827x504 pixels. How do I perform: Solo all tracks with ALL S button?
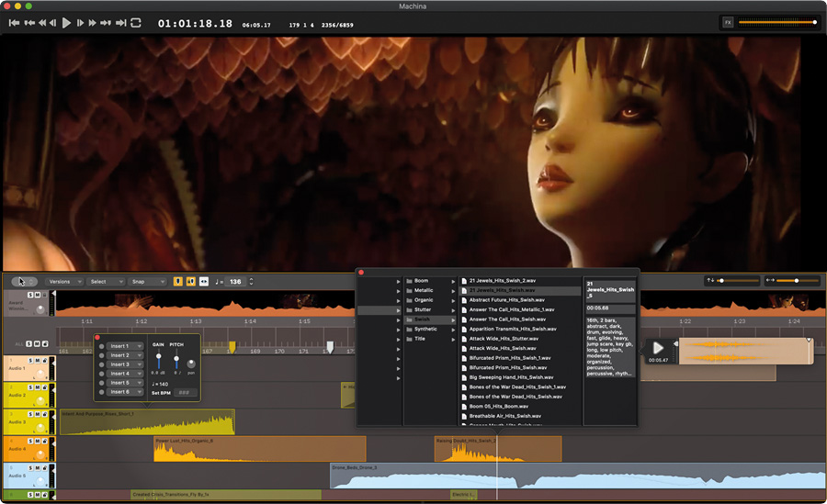[29, 343]
